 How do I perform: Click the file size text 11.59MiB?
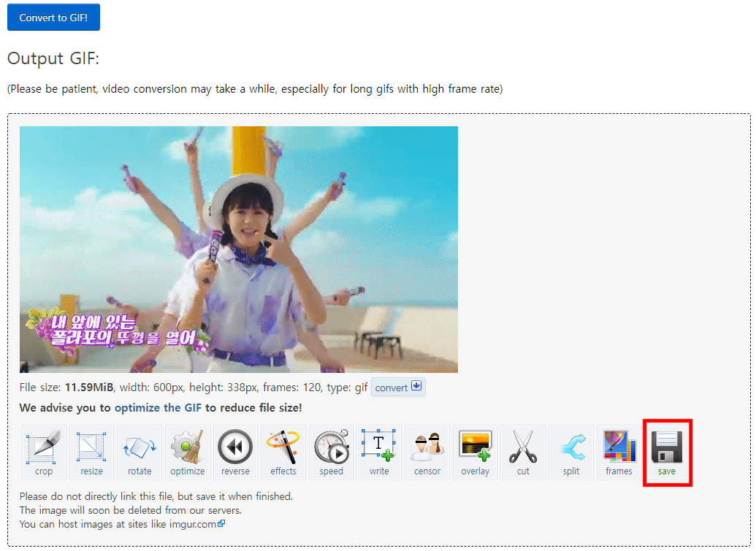89,388
